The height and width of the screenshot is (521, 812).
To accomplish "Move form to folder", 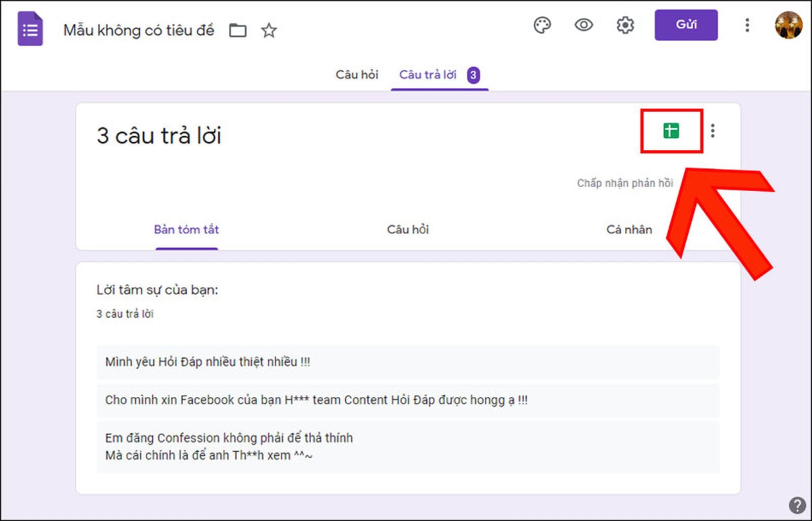I will [237, 30].
